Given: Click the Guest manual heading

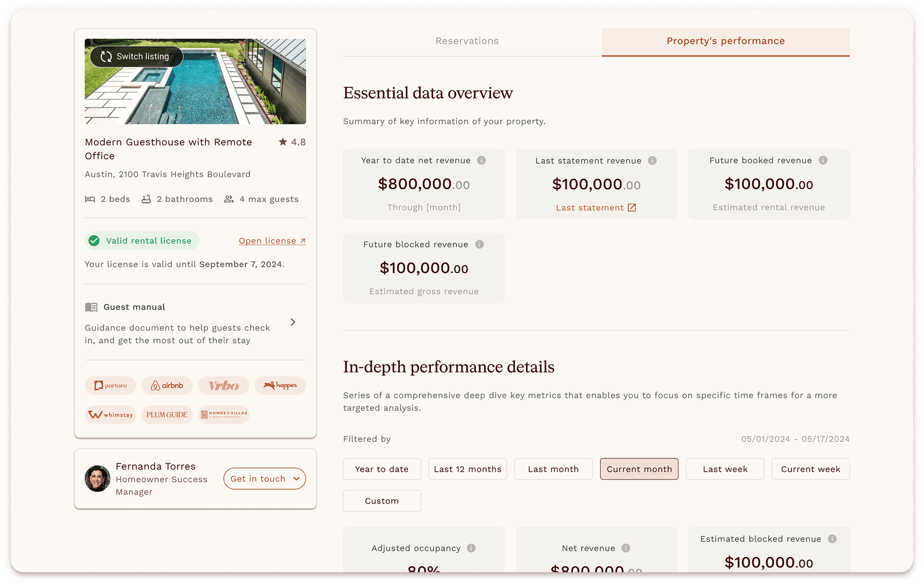Looking at the screenshot, I should tap(134, 307).
